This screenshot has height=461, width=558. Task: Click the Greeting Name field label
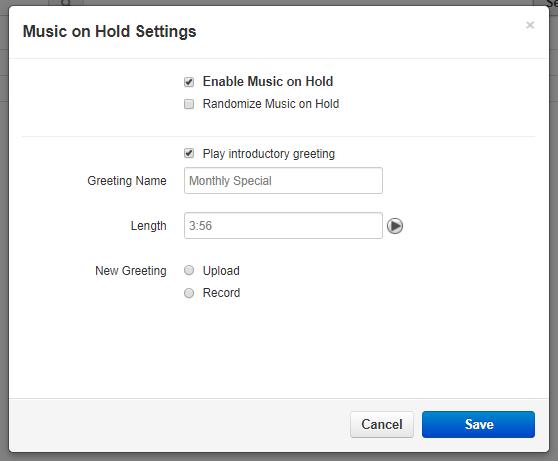click(x=127, y=180)
